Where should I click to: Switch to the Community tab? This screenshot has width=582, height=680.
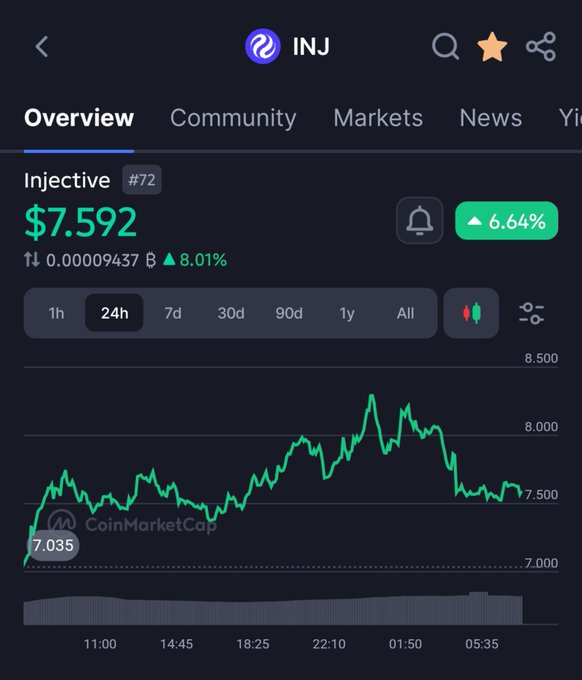233,118
